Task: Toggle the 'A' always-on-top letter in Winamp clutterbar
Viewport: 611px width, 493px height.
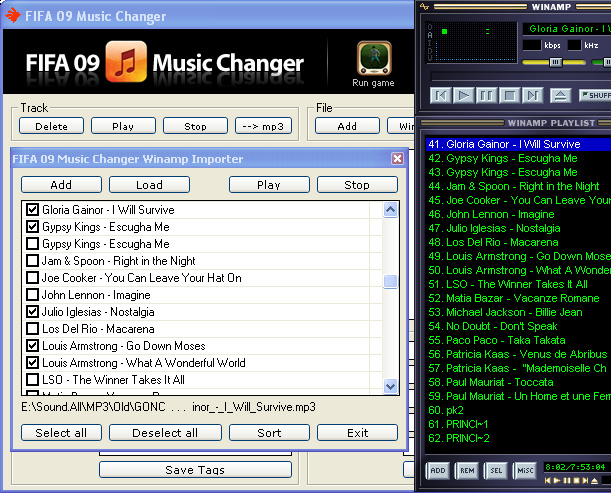Action: 430,35
